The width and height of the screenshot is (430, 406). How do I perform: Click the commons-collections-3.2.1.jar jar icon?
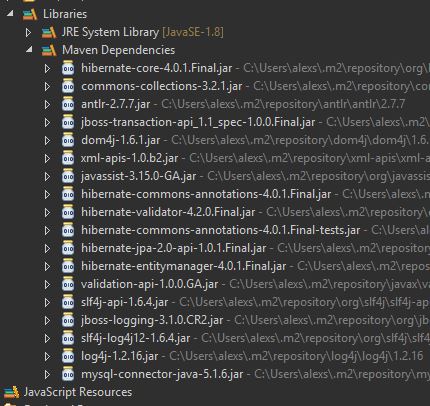click(68, 86)
